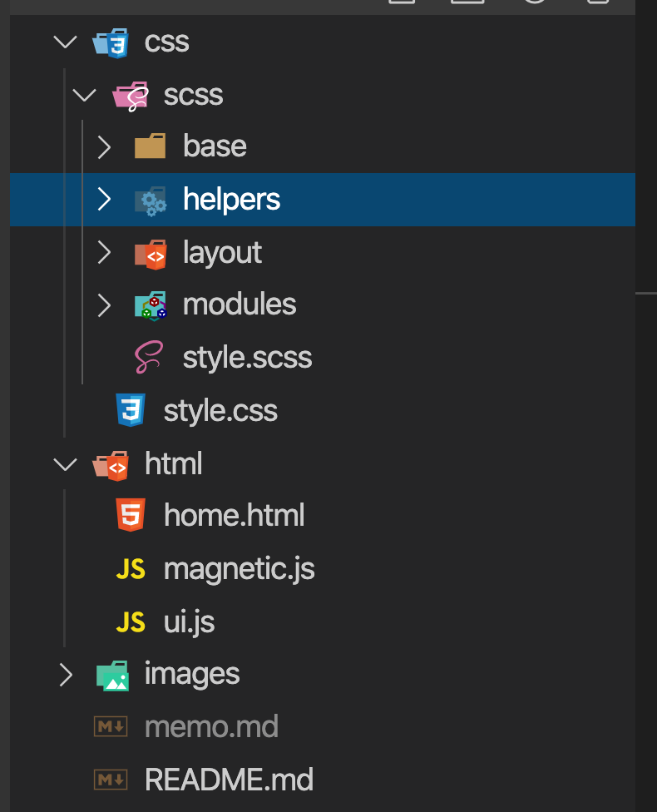Click the markdown icon of README.md
The width and height of the screenshot is (657, 812).
[x=111, y=779]
